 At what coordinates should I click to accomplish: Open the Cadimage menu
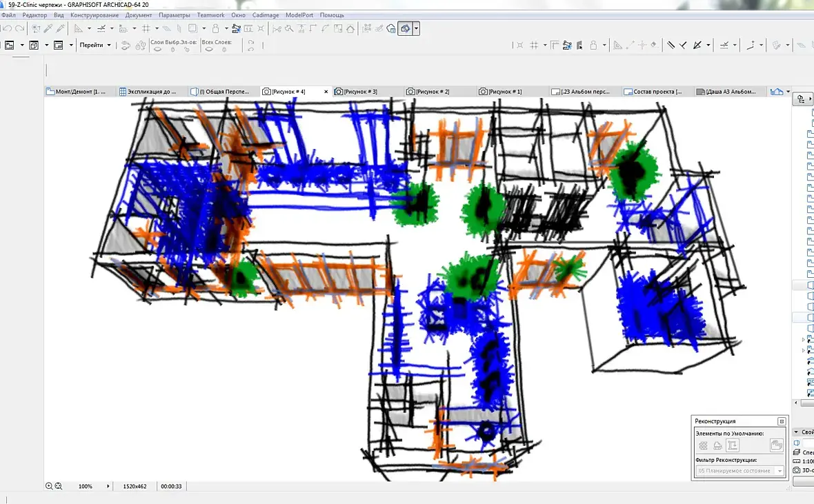266,15
